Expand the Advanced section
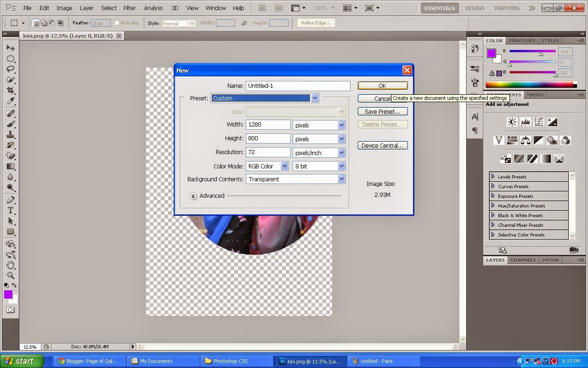Image resolution: width=588 pixels, height=368 pixels. 193,196
